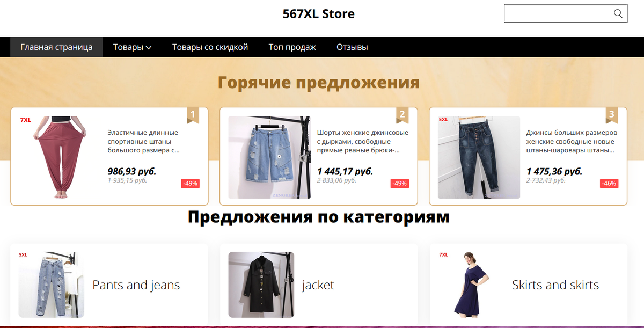Click the rank 1 ribbon badge

tap(193, 115)
